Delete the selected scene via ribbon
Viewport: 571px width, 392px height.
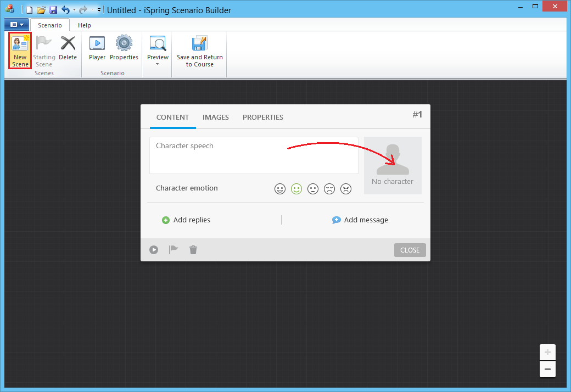click(68, 48)
